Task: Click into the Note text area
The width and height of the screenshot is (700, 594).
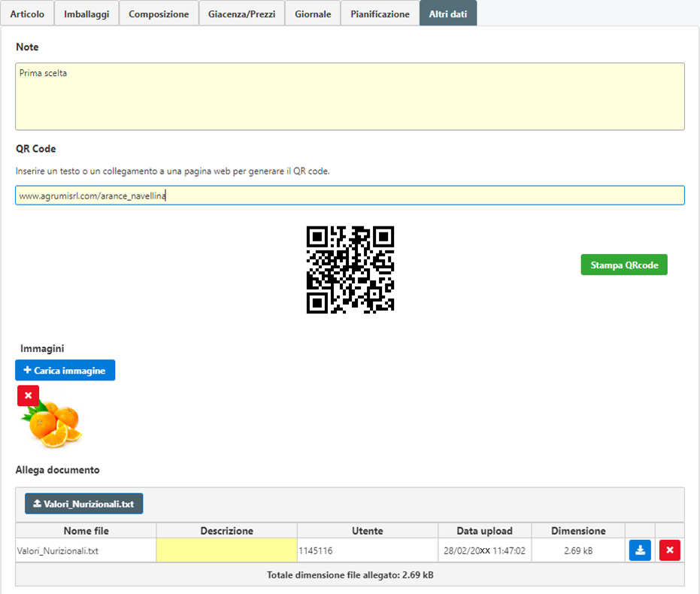Action: pos(350,96)
